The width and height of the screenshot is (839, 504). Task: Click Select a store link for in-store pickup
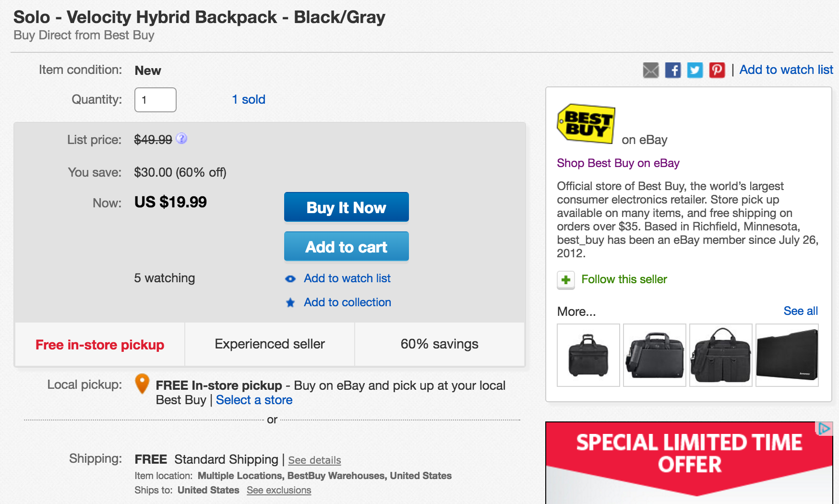254,400
